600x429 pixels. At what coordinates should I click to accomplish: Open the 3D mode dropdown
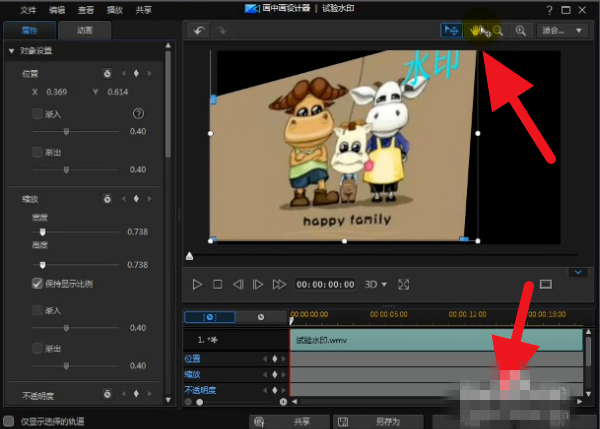[x=377, y=285]
